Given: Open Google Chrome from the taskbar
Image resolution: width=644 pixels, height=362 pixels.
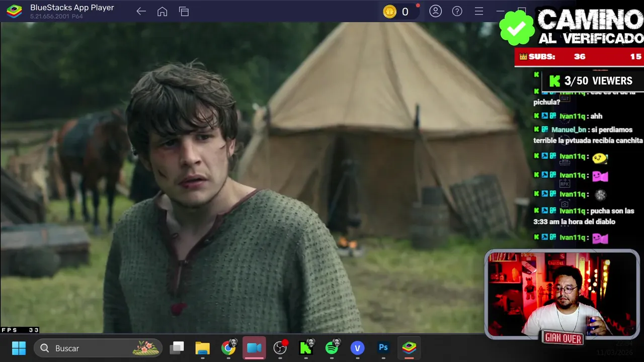Looking at the screenshot, I should 229,348.
